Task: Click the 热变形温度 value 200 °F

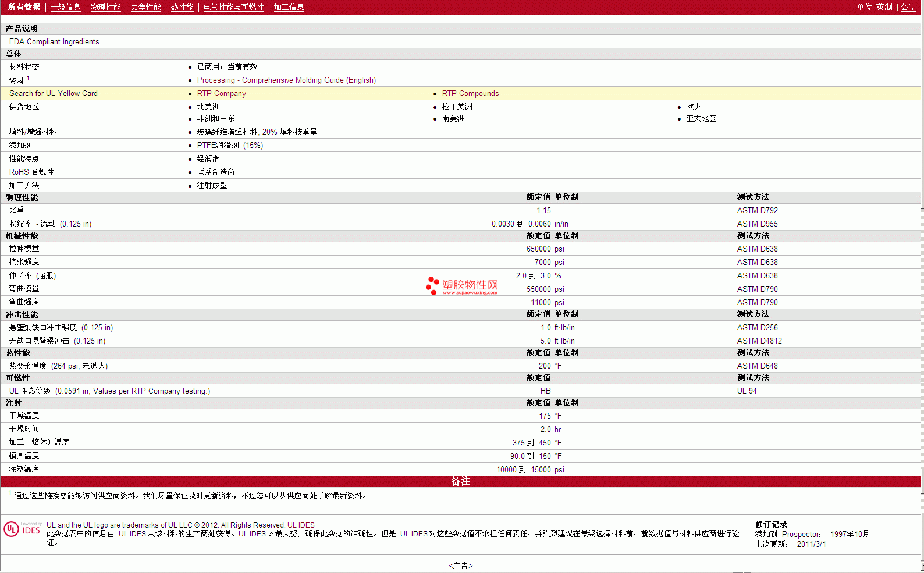Action: tap(550, 366)
